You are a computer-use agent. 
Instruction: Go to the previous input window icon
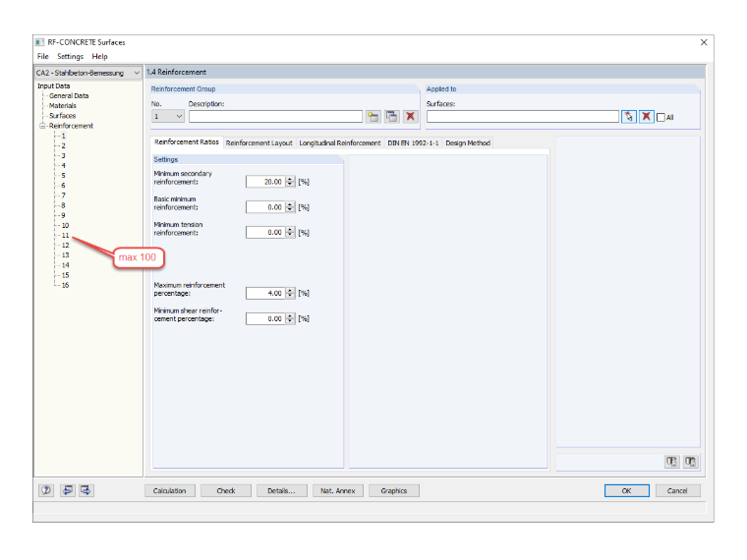67,490
